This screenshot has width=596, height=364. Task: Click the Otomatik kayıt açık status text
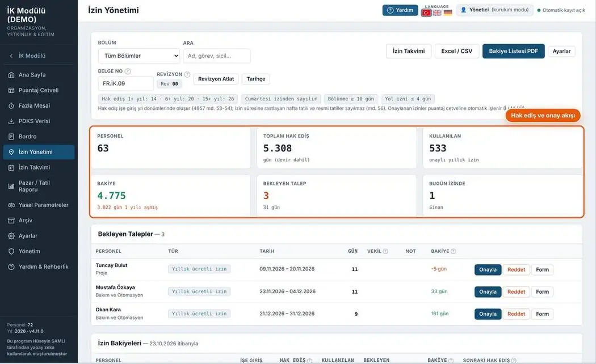pyautogui.click(x=564, y=10)
